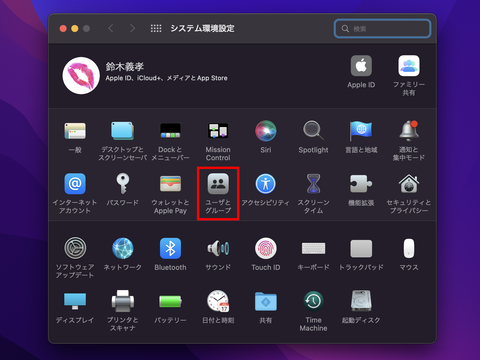The height and width of the screenshot is (360, 480).
Task: Open 日付と時刻 clock icon
Action: [x=218, y=301]
